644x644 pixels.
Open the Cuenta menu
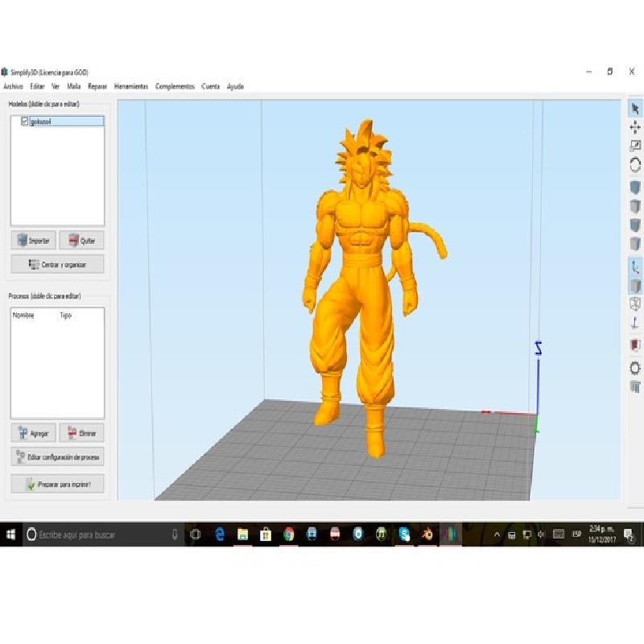(x=210, y=86)
